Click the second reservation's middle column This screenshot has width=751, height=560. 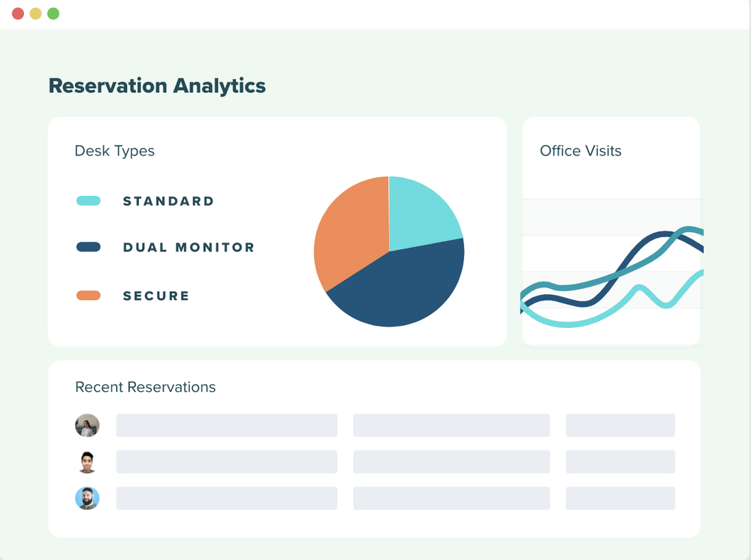[x=451, y=462]
